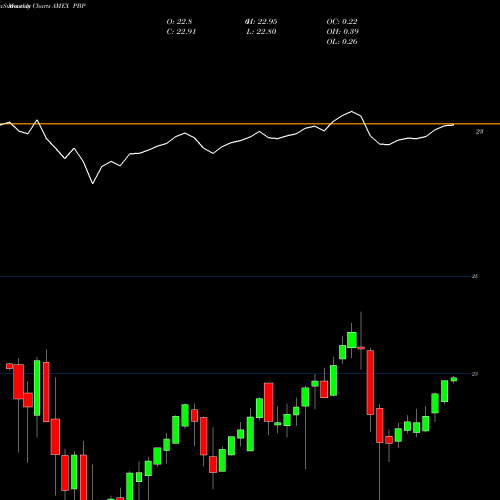Click the 25 price axis label
Viewport: 500px width, 500px height.
pyautogui.click(x=475, y=276)
